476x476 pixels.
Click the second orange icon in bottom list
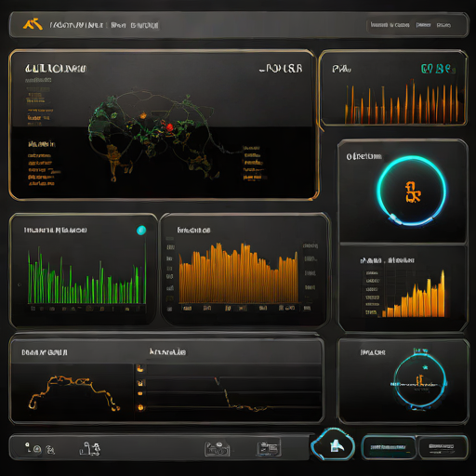click(x=140, y=383)
